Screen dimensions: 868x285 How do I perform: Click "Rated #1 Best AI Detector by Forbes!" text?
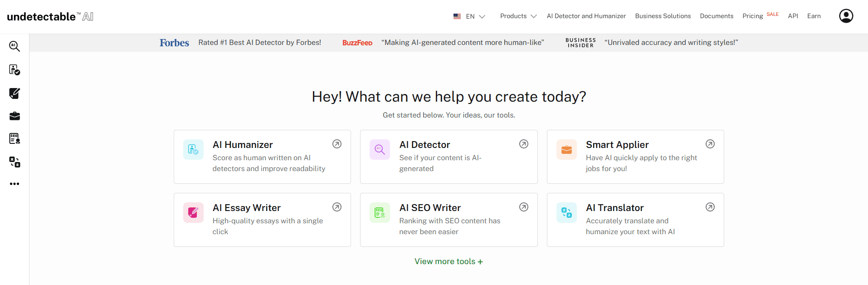pos(260,43)
